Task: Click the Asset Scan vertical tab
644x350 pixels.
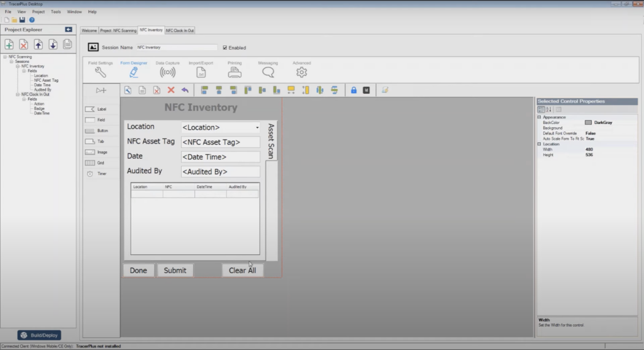Action: point(271,141)
